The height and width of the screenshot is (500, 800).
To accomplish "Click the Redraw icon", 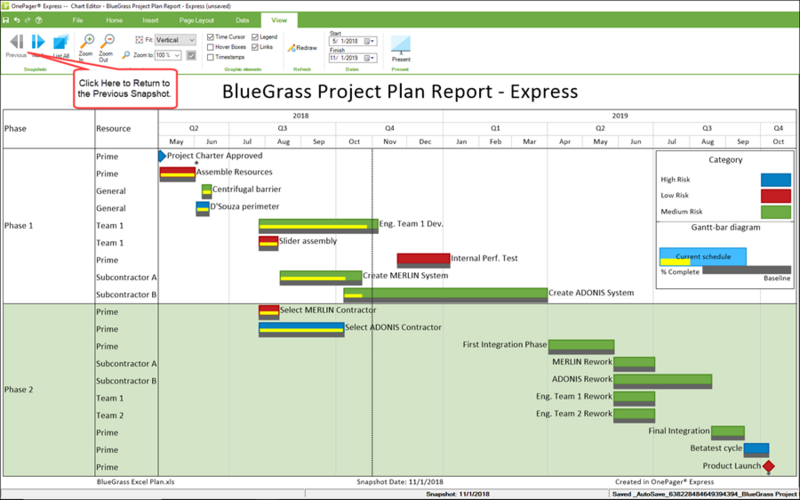I will (291, 48).
